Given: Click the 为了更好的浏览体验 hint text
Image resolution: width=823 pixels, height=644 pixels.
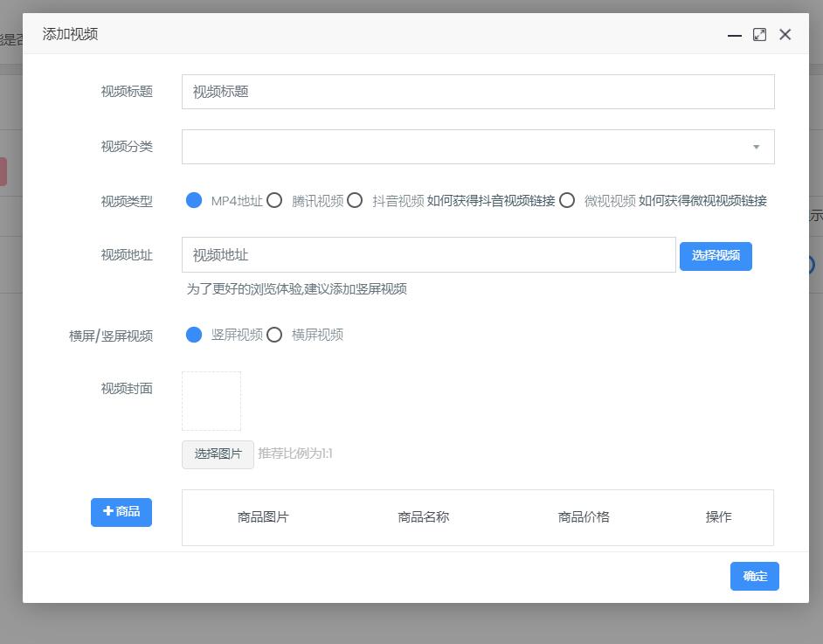Looking at the screenshot, I should tap(296, 289).
